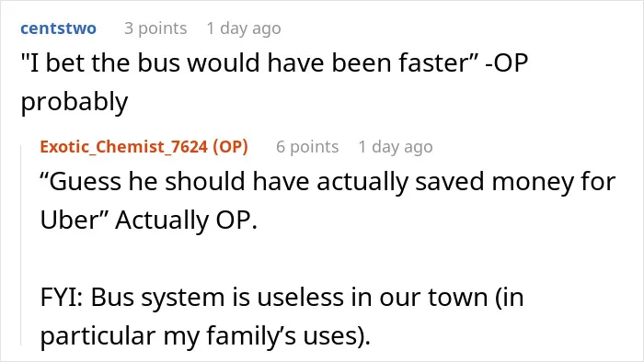Viewport: 644px width, 362px height.
Task: Open the timestamp of the OP reply
Action: [x=396, y=147]
